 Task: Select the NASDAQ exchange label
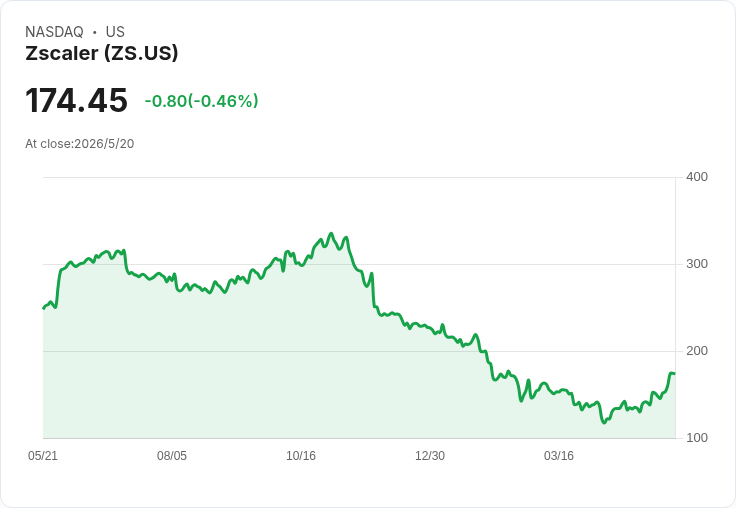pyautogui.click(x=54, y=32)
